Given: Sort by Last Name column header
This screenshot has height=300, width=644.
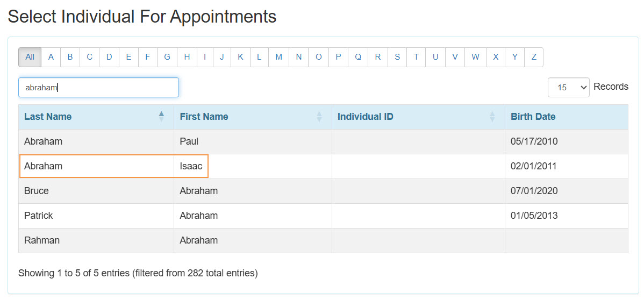Looking at the screenshot, I should (x=48, y=117).
